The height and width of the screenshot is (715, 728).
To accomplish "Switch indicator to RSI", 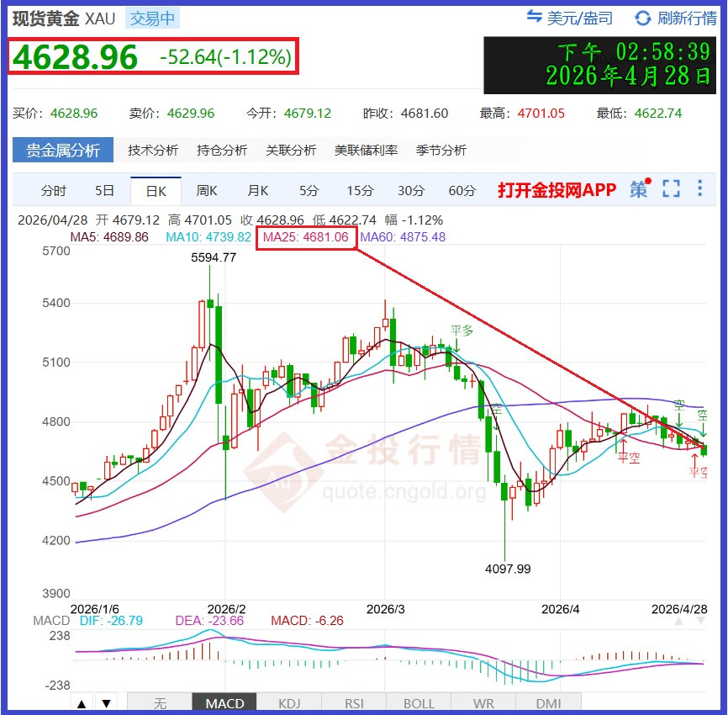I will (354, 704).
